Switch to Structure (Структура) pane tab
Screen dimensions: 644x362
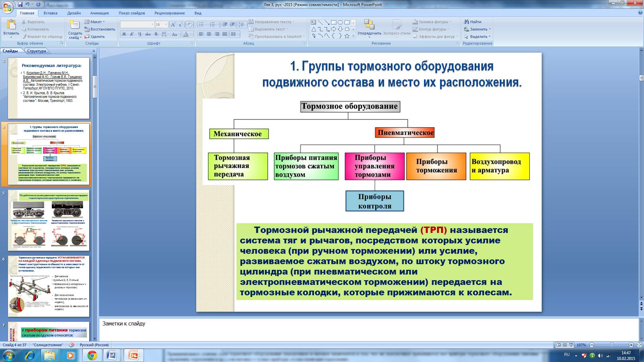[x=37, y=51]
